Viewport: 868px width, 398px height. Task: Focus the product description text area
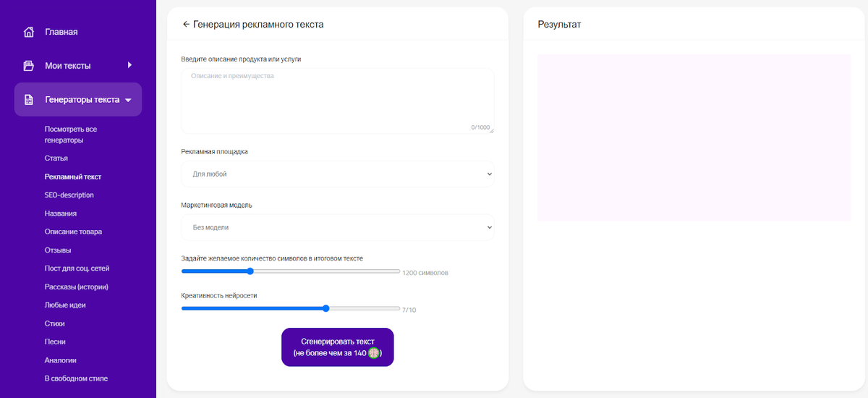[337, 101]
